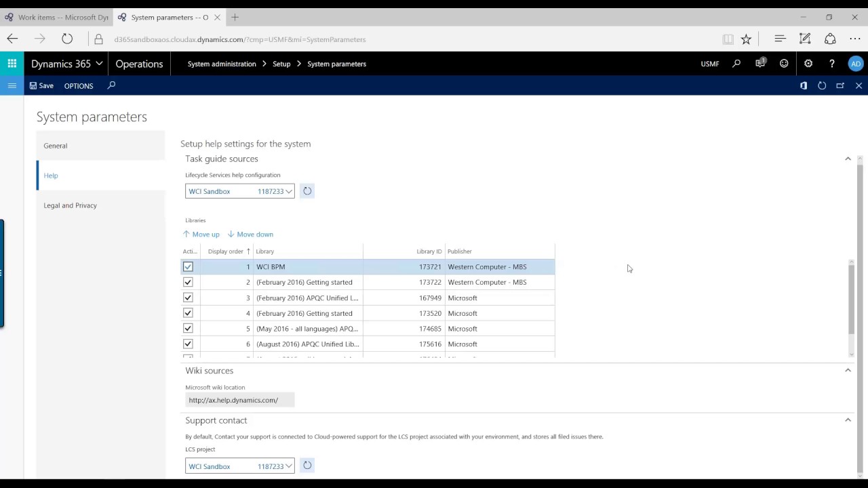The image size is (868, 488).
Task: Open the top bar search magnifier next to USMF
Action: [736, 64]
